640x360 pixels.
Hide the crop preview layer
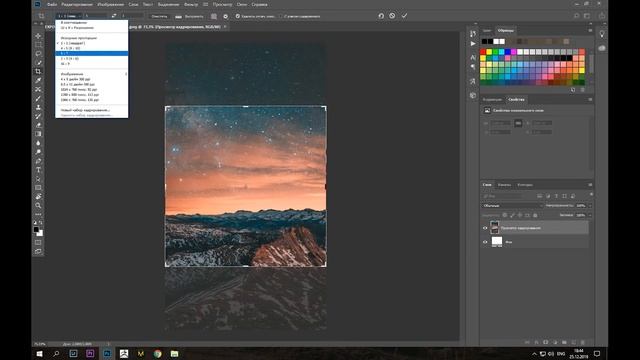coord(485,228)
